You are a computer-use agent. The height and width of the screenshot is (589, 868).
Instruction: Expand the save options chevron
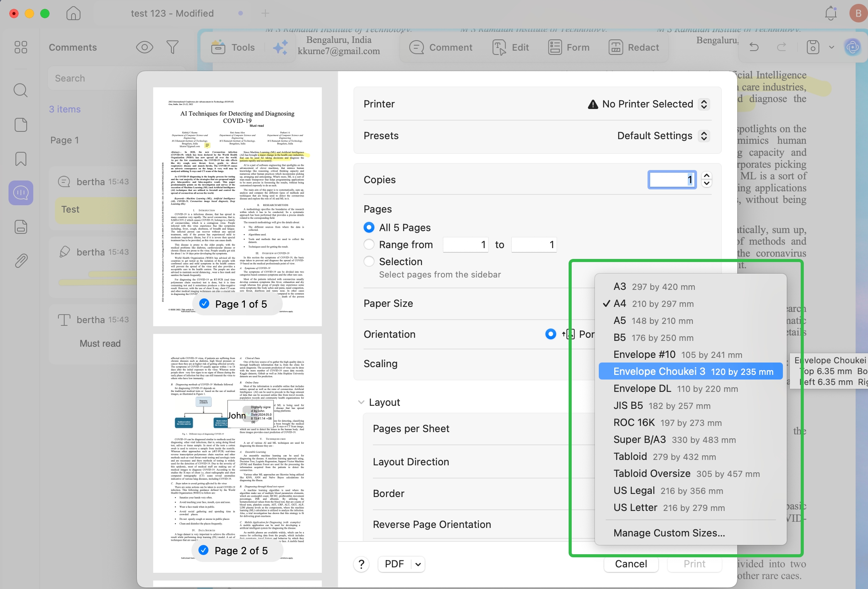[832, 47]
